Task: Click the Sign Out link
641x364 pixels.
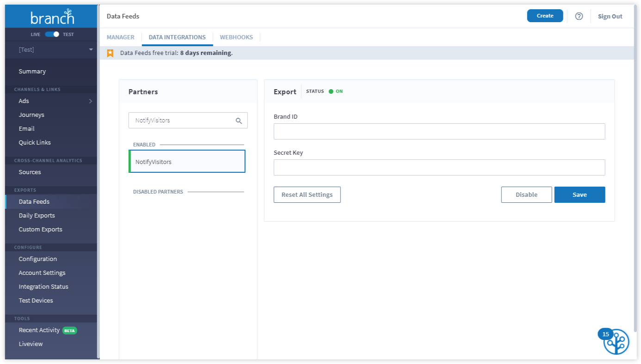Action: coord(610,16)
